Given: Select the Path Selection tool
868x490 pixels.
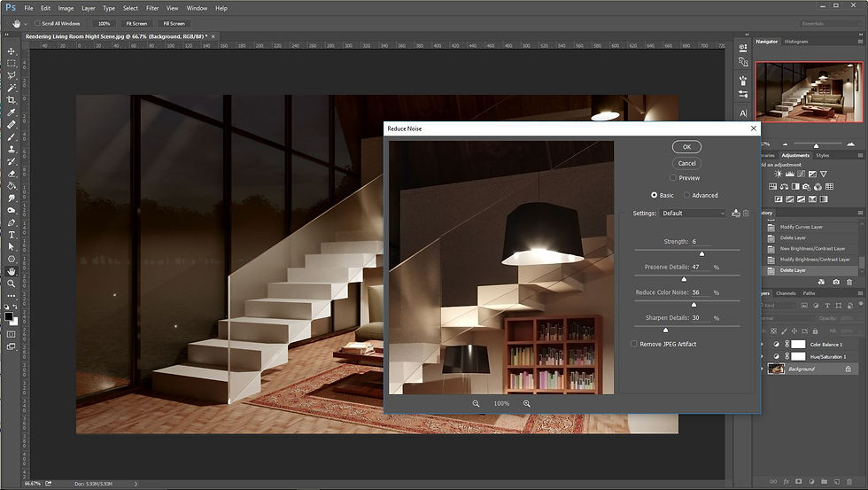Looking at the screenshot, I should click(x=11, y=247).
